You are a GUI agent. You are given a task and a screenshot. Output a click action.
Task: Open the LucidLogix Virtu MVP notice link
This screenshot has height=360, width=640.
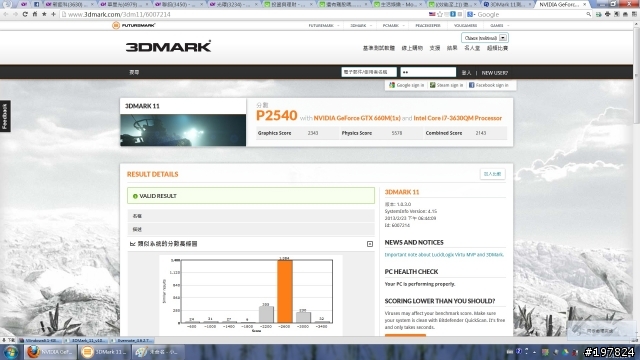[444, 255]
